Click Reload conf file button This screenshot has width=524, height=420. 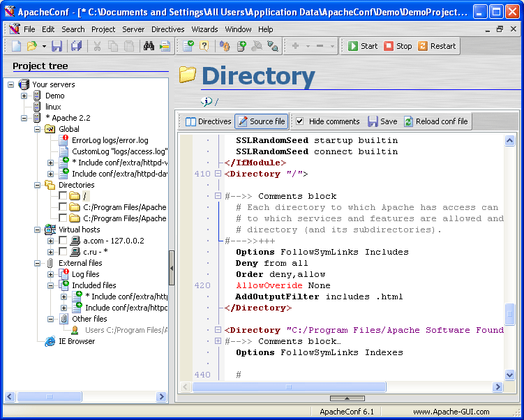[436, 121]
